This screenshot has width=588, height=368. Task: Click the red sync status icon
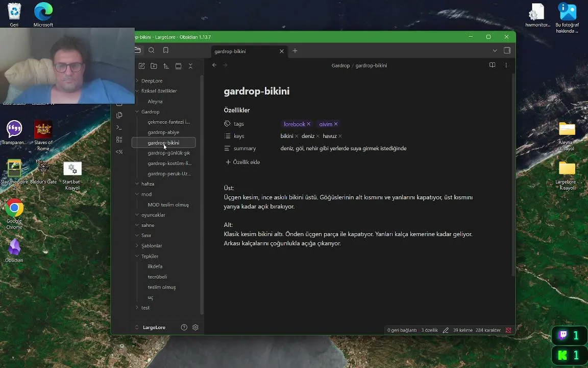click(x=508, y=331)
